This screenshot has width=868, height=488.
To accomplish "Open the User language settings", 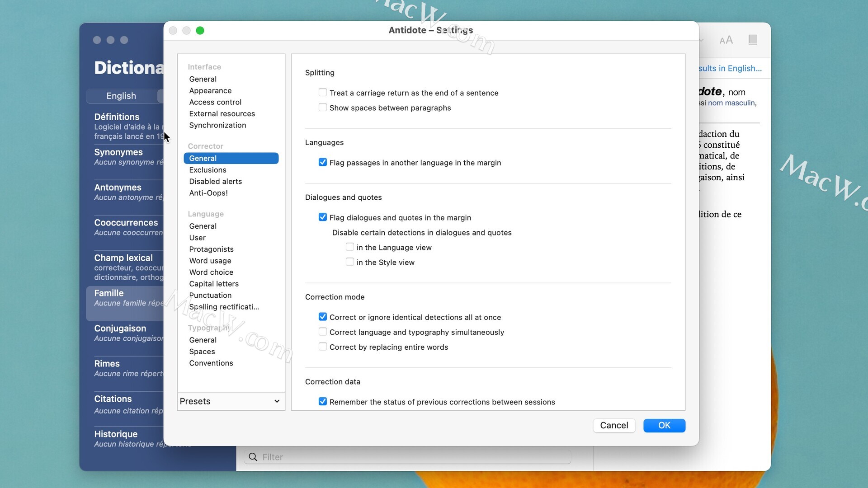I will (197, 238).
